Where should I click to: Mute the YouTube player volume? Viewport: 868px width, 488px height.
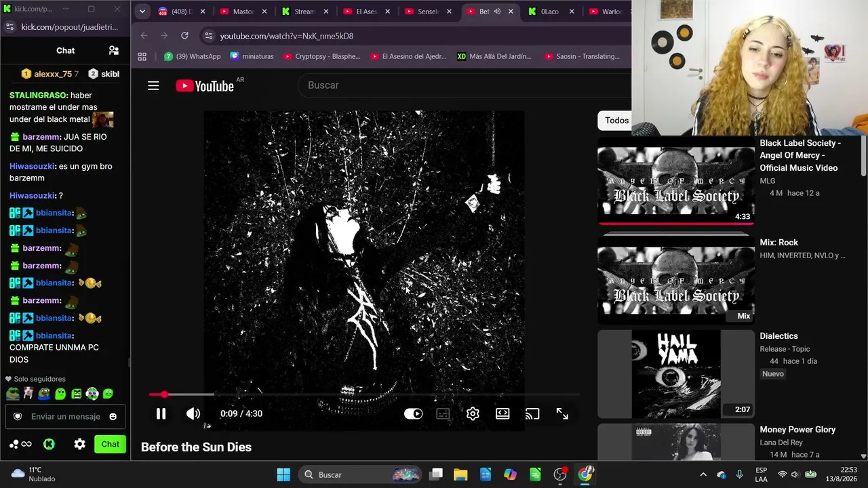click(x=193, y=413)
